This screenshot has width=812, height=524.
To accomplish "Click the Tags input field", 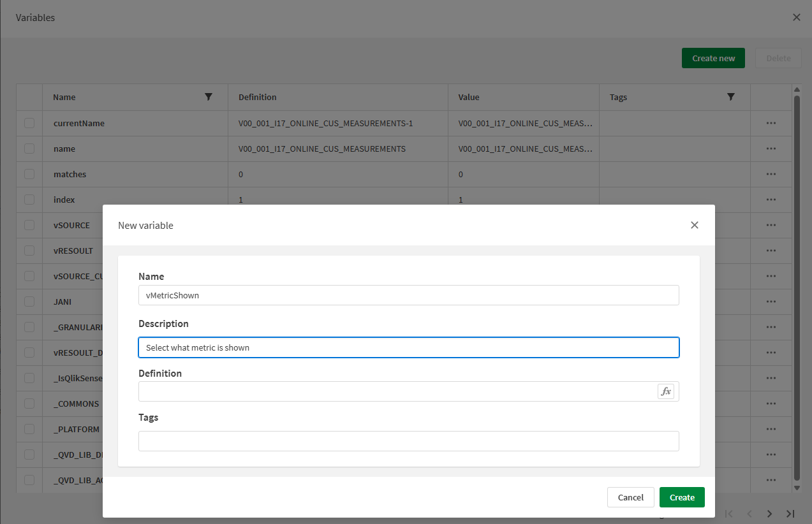I will pos(408,441).
